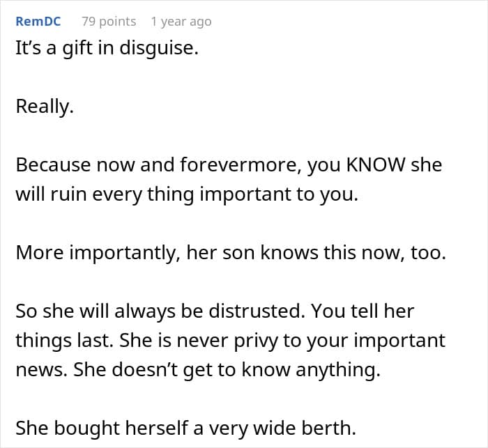Click the word anything ending the paragraph
The image size is (488, 448).
tap(338, 370)
